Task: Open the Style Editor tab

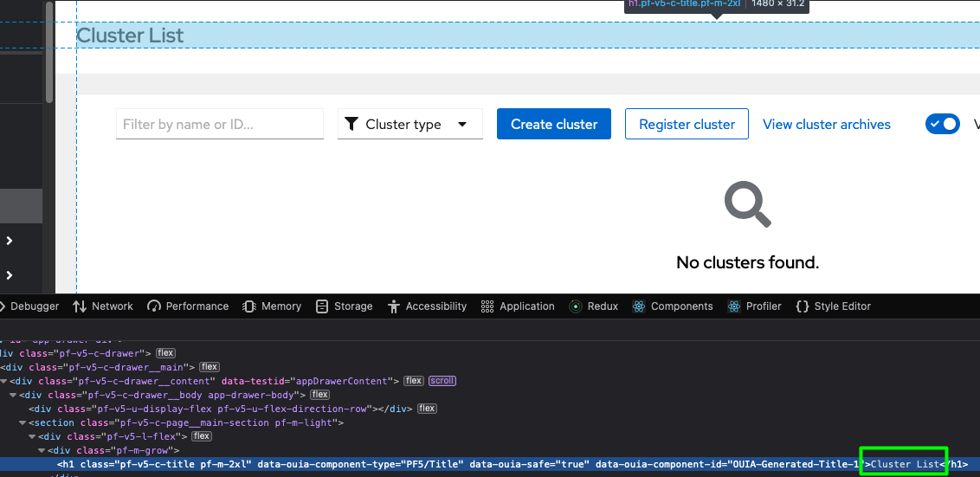Action: pyautogui.click(x=833, y=306)
